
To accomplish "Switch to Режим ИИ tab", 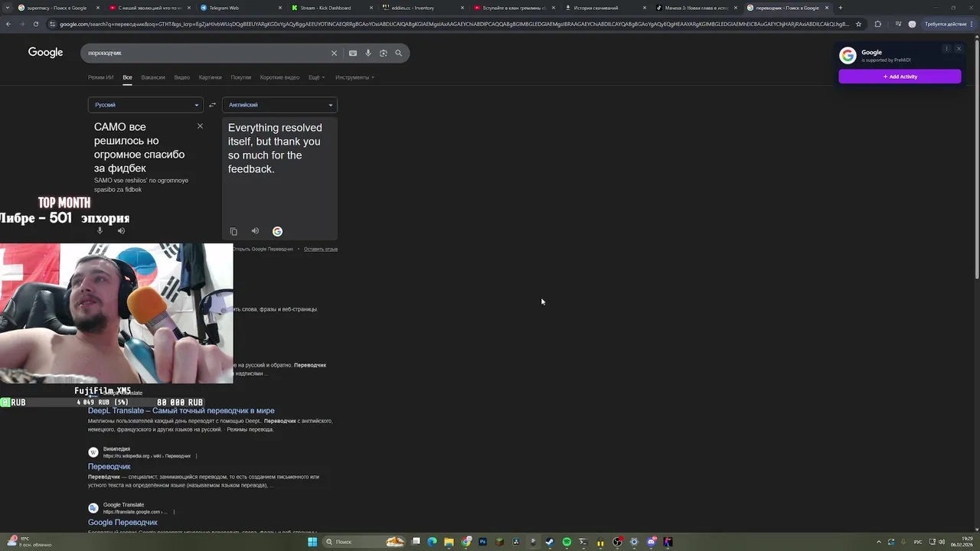I will coord(100,77).
